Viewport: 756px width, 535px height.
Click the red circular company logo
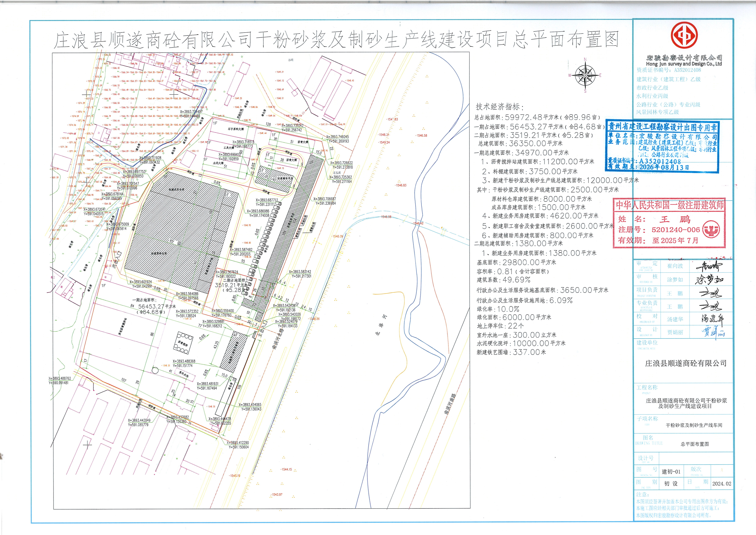click(684, 35)
